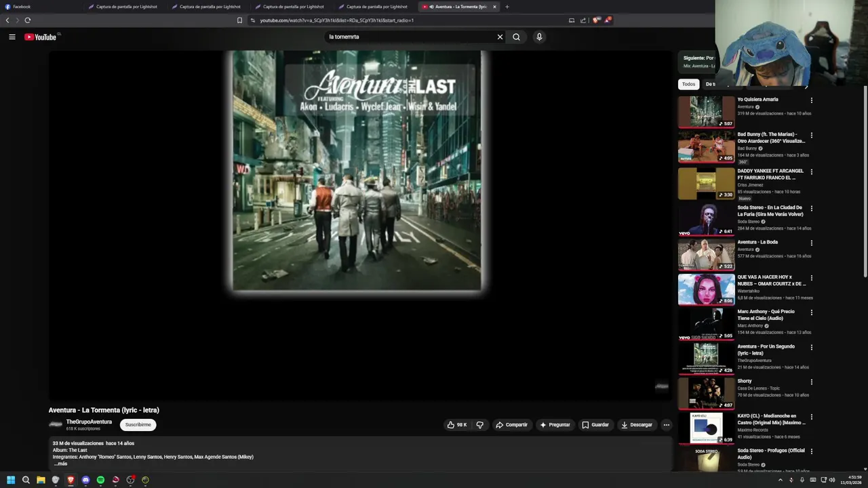Open Aventura - Por Un Segundo video title
The width and height of the screenshot is (868, 488).
[766, 350]
